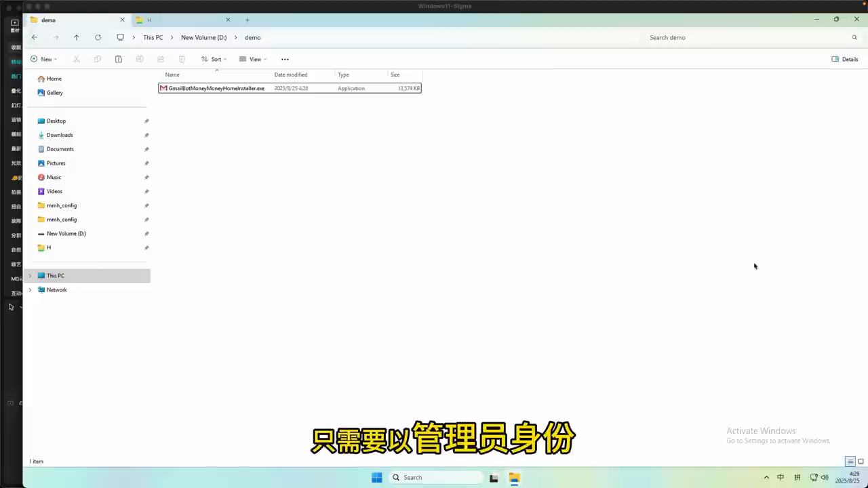This screenshot has width=868, height=488.
Task: Click New Volume (D:) in the breadcrumb
Action: (x=203, y=37)
